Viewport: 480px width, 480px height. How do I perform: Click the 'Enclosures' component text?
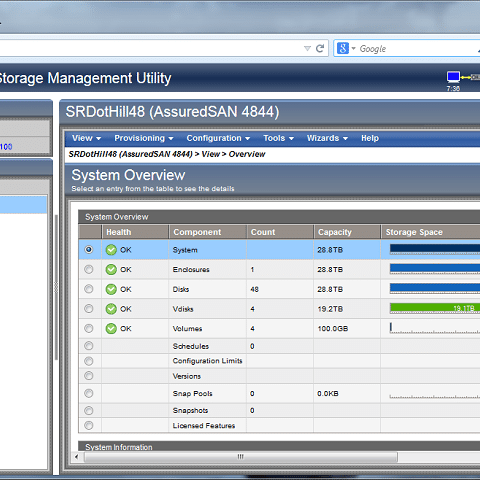[x=191, y=270]
